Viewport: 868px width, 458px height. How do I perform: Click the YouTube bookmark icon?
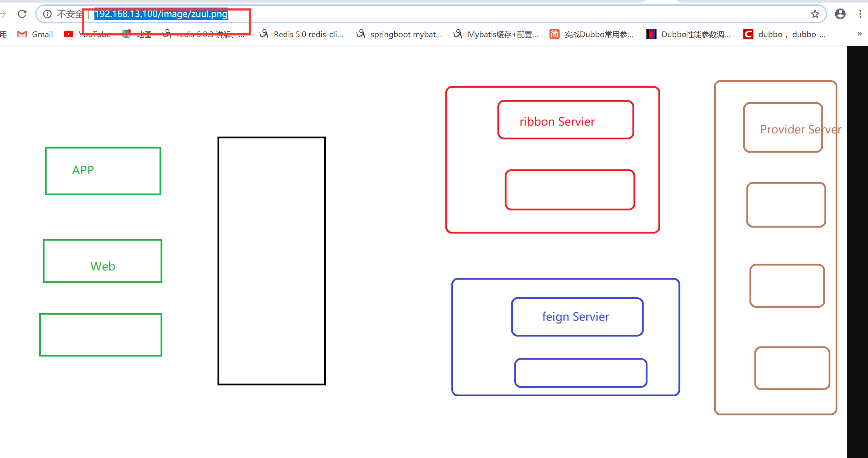click(x=68, y=34)
